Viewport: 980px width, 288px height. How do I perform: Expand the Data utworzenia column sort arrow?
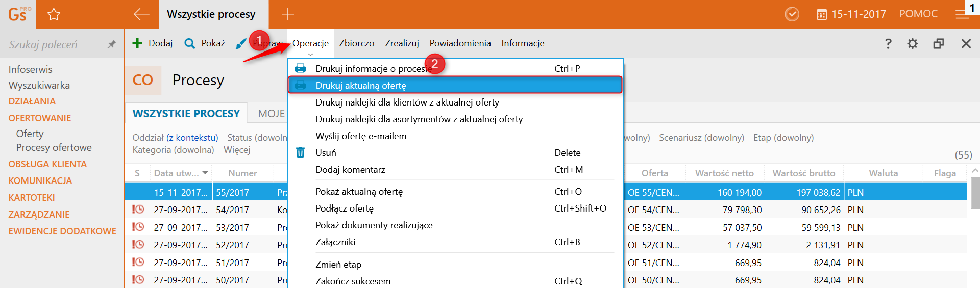[205, 173]
